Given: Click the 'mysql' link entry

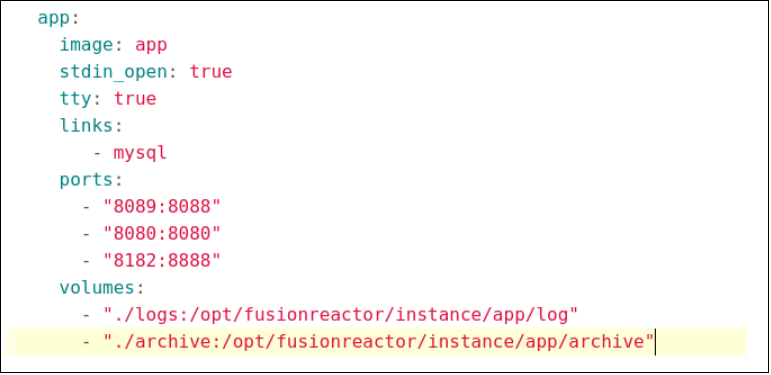Looking at the screenshot, I should 140,153.
